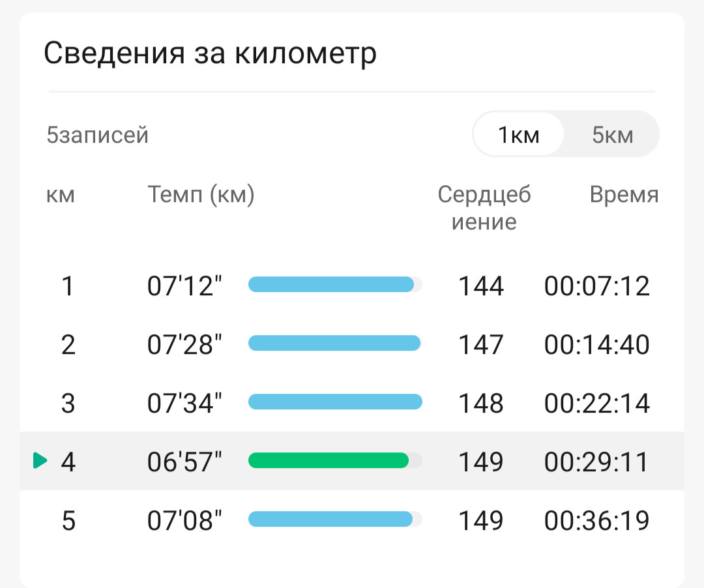Switch split view to 5км
The width and height of the screenshot is (704, 588).
click(612, 134)
